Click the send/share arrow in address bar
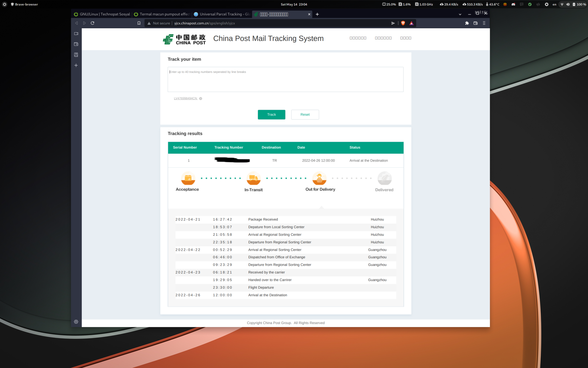 [393, 23]
